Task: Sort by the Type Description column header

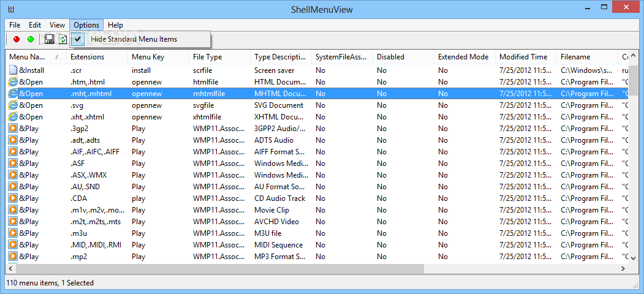Action: pyautogui.click(x=281, y=57)
